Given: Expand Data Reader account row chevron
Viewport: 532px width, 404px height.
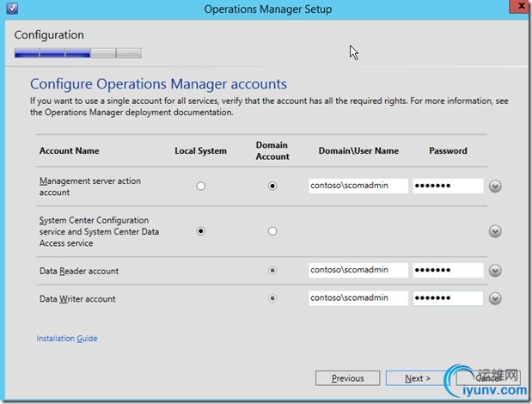Looking at the screenshot, I should pos(496,271).
